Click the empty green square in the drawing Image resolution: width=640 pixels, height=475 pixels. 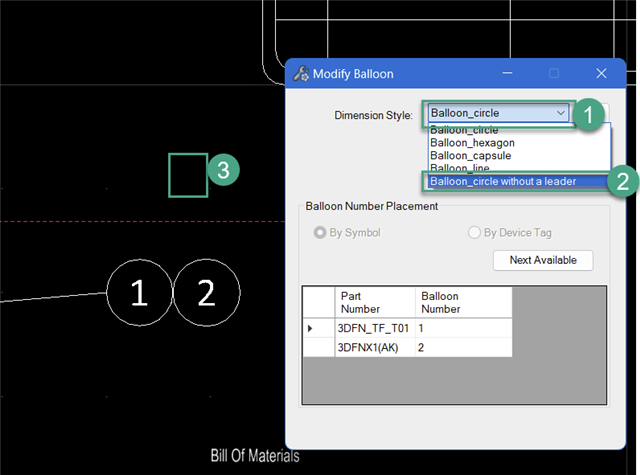pos(187,175)
